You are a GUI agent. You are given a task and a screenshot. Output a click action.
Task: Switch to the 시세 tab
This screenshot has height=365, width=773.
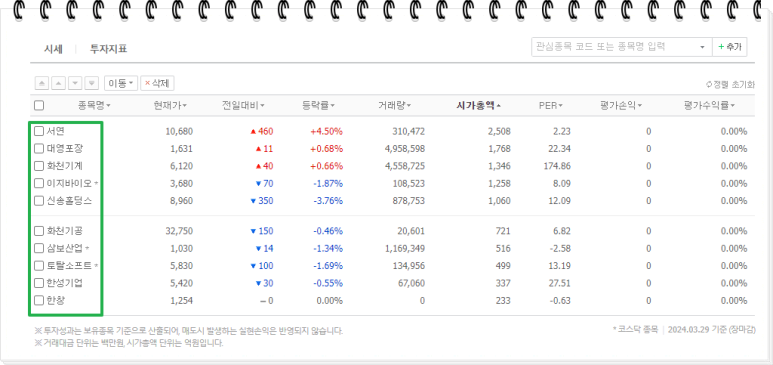click(x=53, y=49)
